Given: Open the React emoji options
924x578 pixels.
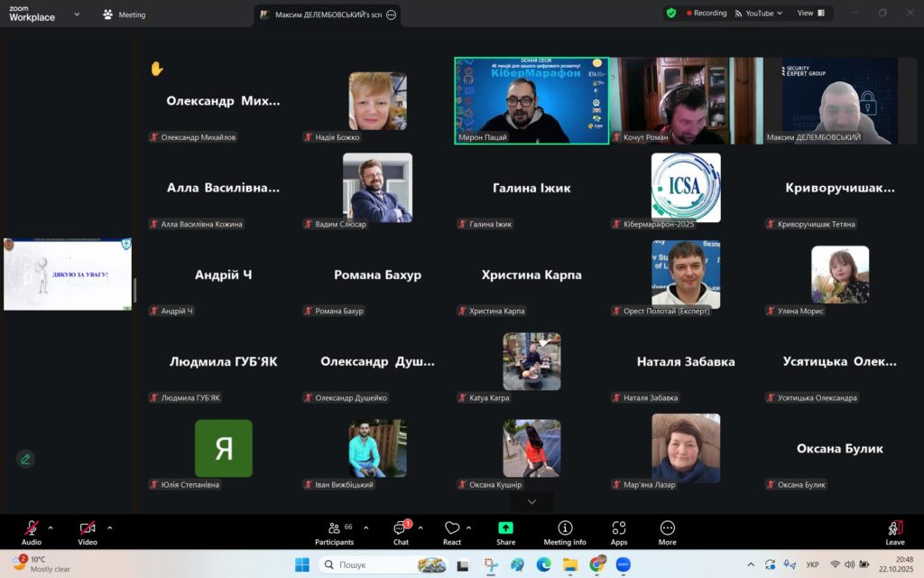Looking at the screenshot, I should click(x=452, y=530).
